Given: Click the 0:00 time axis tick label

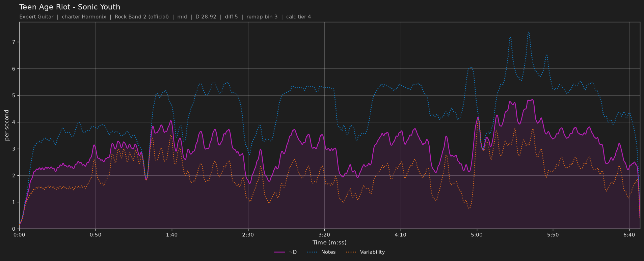Looking at the screenshot, I should point(19,235).
